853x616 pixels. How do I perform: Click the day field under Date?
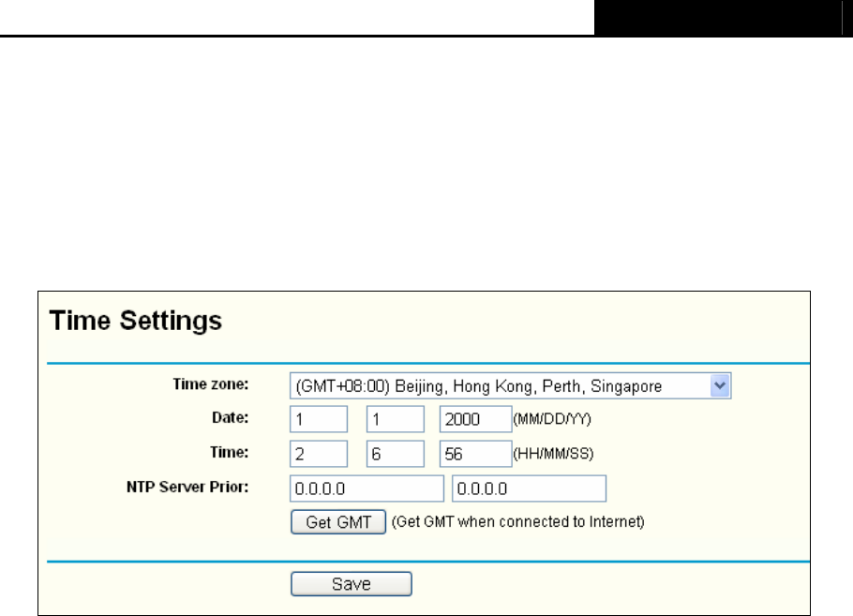(x=395, y=419)
